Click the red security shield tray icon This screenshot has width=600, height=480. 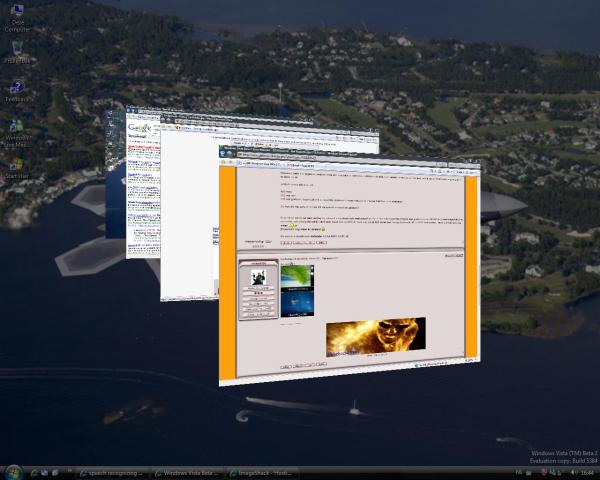(545, 473)
